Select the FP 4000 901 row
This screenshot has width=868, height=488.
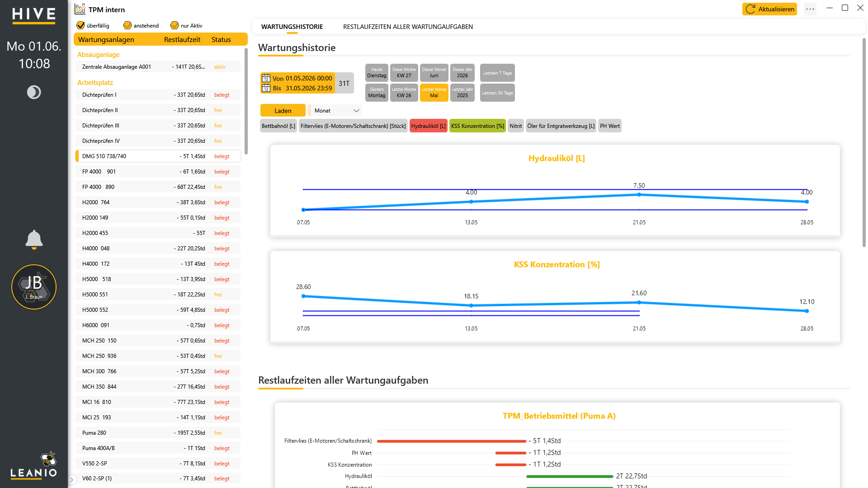coord(158,172)
